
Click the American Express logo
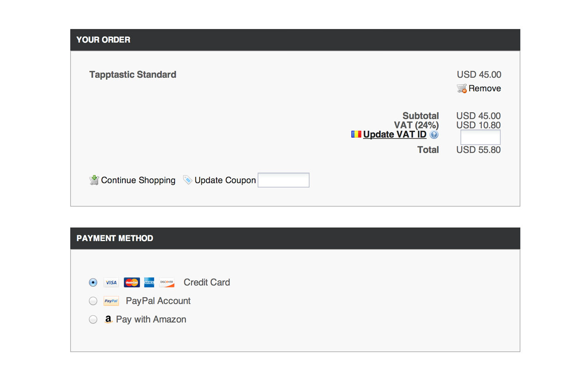(x=149, y=283)
